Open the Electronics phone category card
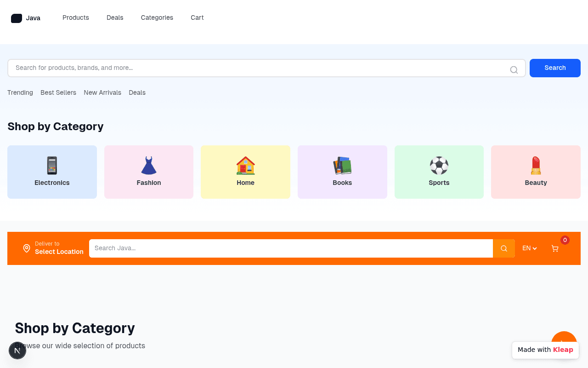 [x=52, y=172]
